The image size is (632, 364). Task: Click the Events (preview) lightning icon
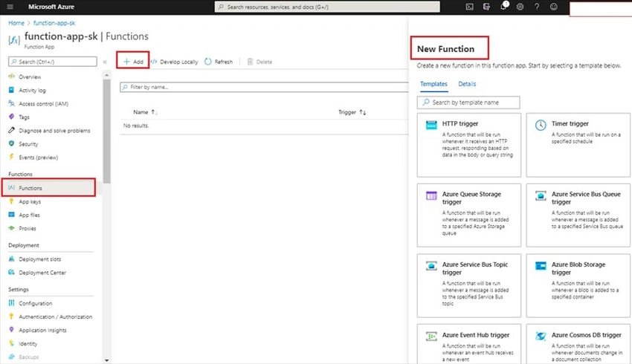(x=11, y=157)
